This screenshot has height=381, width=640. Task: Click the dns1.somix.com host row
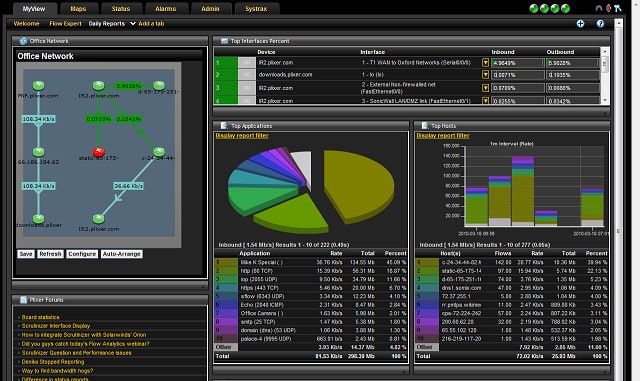[512, 288]
